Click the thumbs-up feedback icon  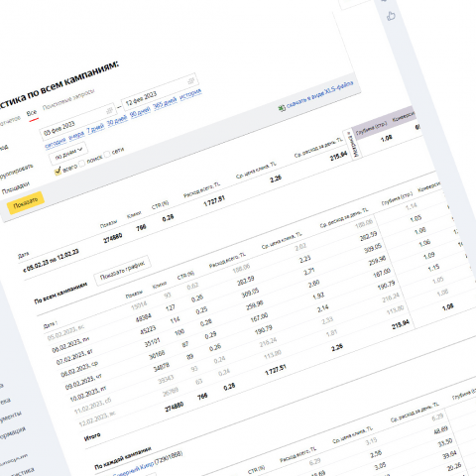coord(391,16)
